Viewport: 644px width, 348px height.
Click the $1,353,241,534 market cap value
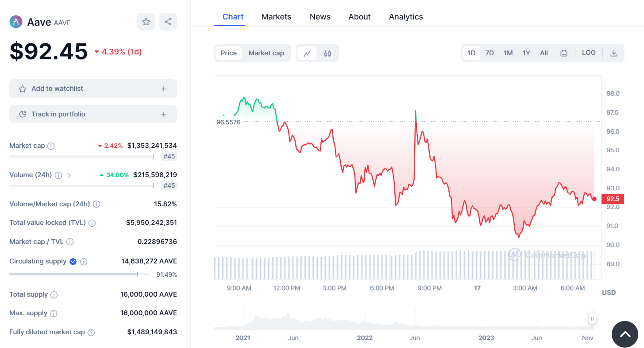(152, 146)
